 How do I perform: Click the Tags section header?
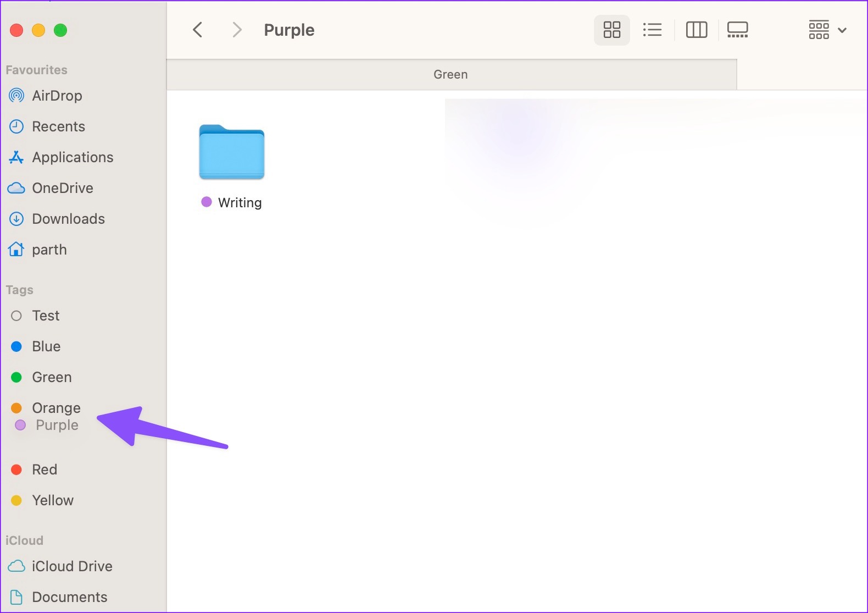[x=19, y=290]
